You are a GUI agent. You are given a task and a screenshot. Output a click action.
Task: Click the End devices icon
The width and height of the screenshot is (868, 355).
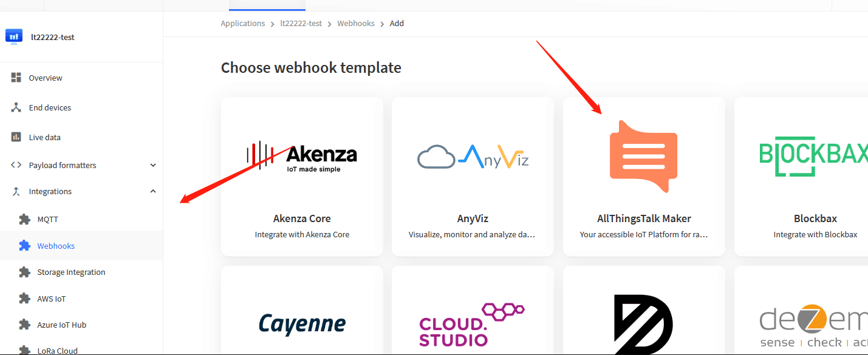(x=16, y=107)
